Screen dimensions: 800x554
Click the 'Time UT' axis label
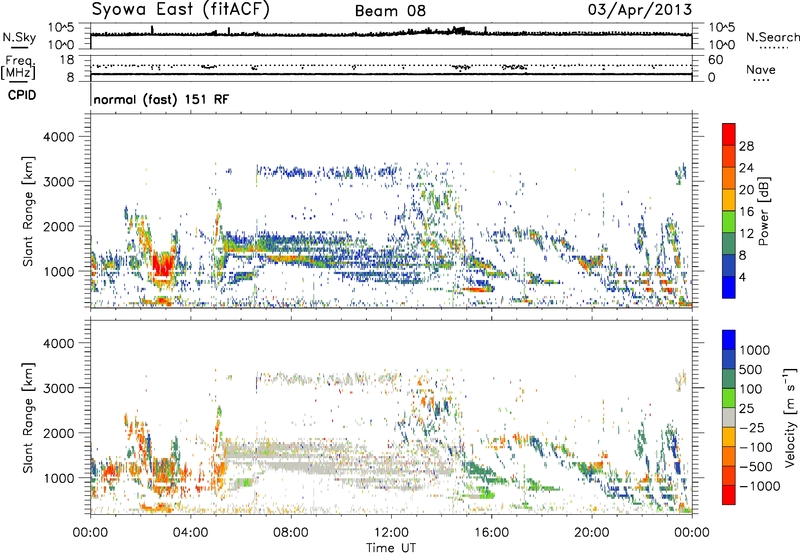391,548
